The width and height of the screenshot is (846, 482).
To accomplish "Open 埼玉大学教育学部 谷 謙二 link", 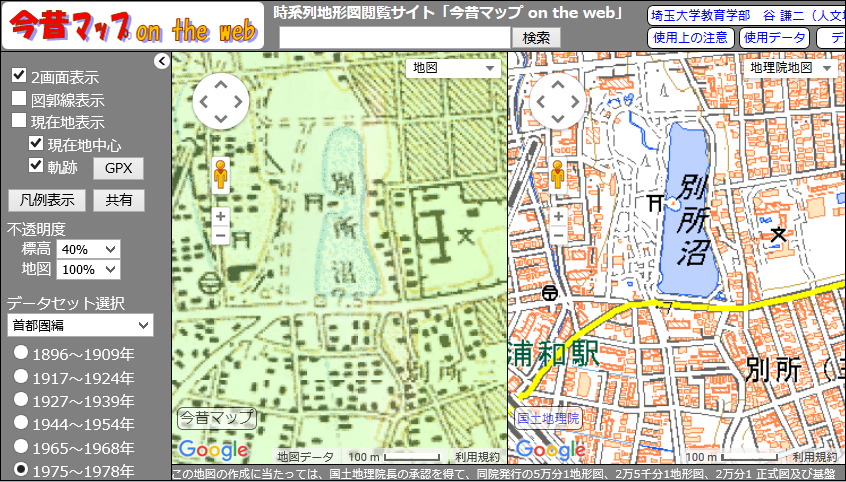I will point(747,15).
